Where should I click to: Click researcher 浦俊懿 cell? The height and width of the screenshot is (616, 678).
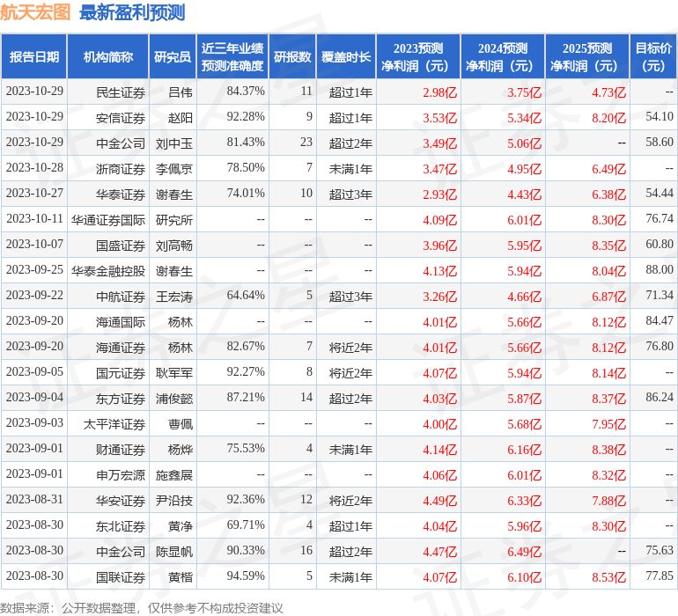[174, 399]
